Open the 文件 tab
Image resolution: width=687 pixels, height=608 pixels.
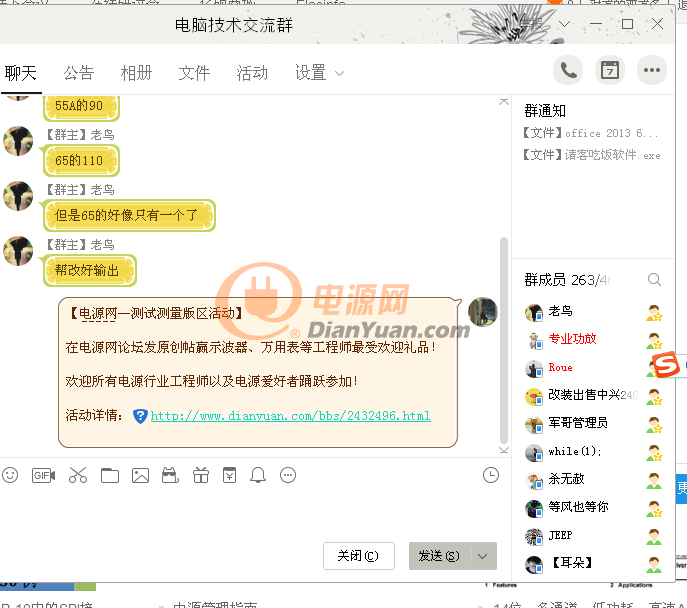(194, 73)
